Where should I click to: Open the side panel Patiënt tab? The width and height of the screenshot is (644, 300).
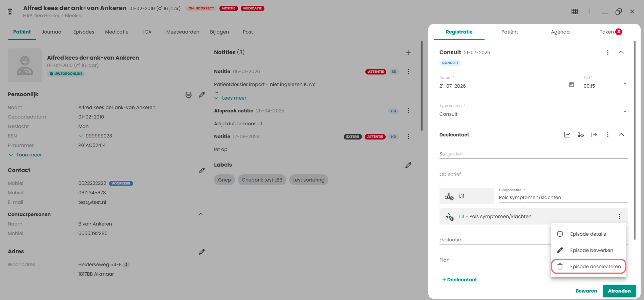(510, 32)
